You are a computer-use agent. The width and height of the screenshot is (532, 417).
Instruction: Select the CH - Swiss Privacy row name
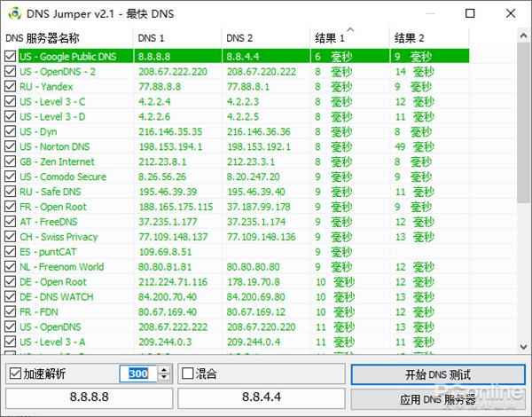(59, 237)
